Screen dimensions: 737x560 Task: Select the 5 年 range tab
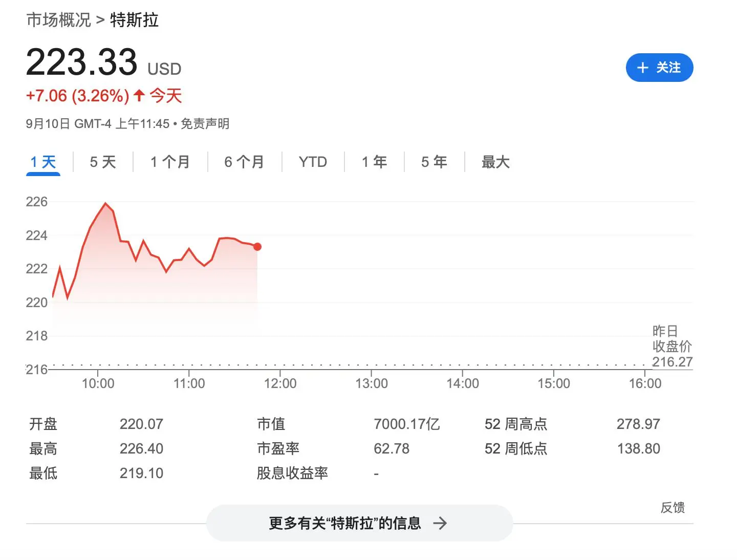pos(434,162)
